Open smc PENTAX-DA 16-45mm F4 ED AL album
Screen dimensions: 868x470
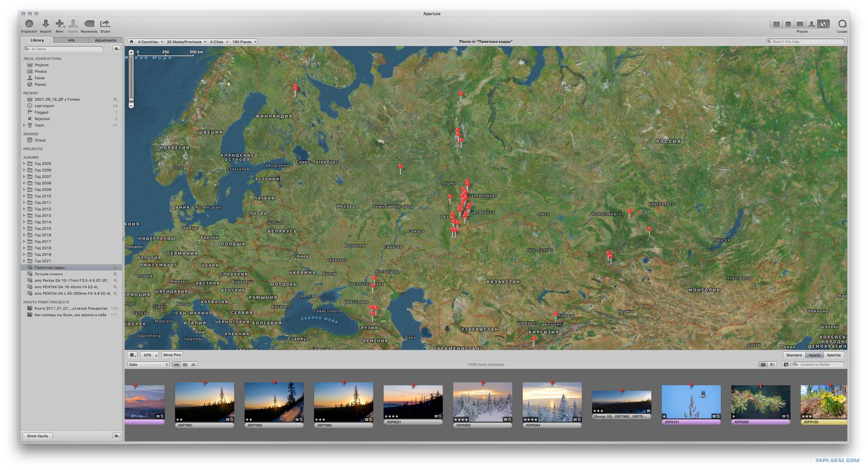[71, 287]
